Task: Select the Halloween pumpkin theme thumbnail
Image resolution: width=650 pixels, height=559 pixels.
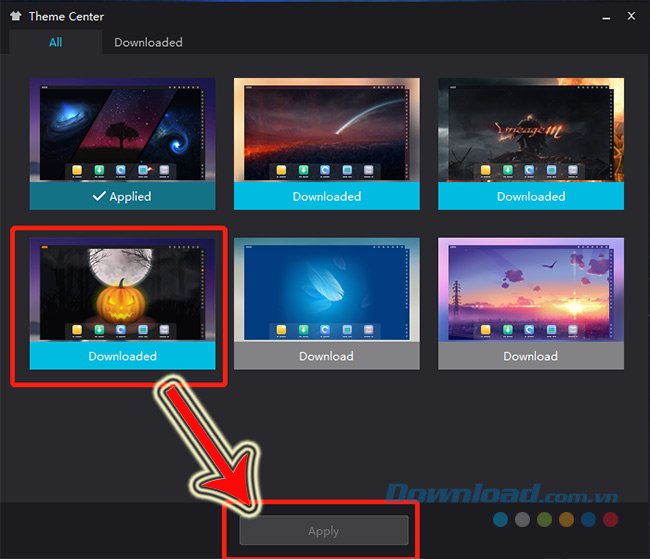Action: pyautogui.click(x=122, y=289)
